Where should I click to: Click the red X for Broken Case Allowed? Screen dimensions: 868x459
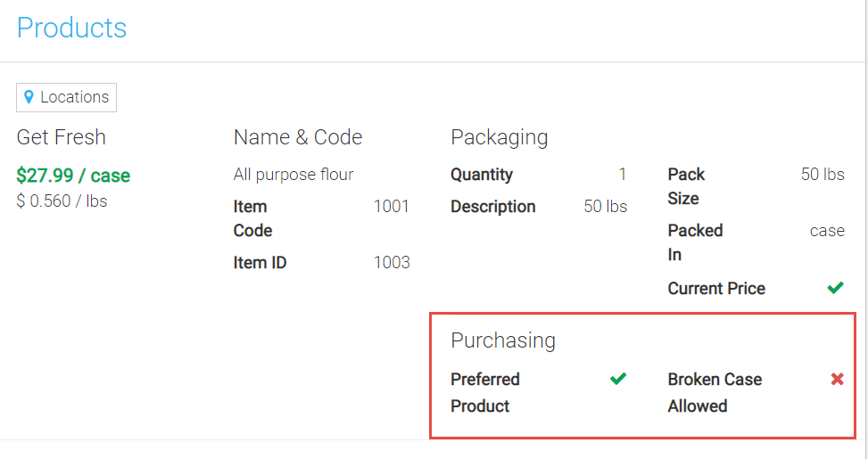[x=837, y=379]
